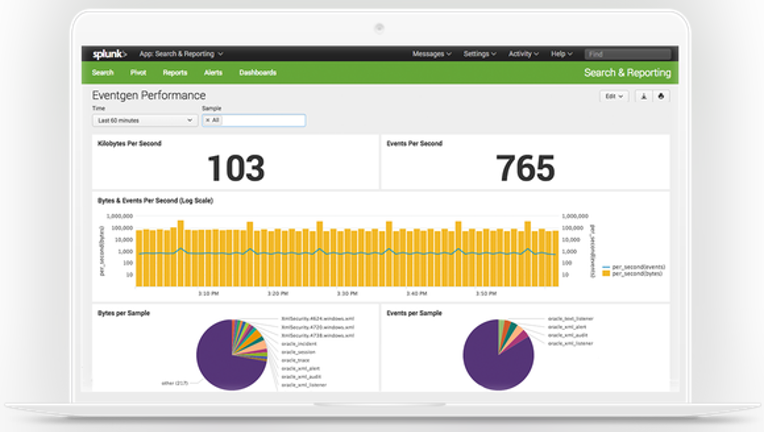Click the 3:50 PM axis label
764x432 pixels.
(x=486, y=294)
